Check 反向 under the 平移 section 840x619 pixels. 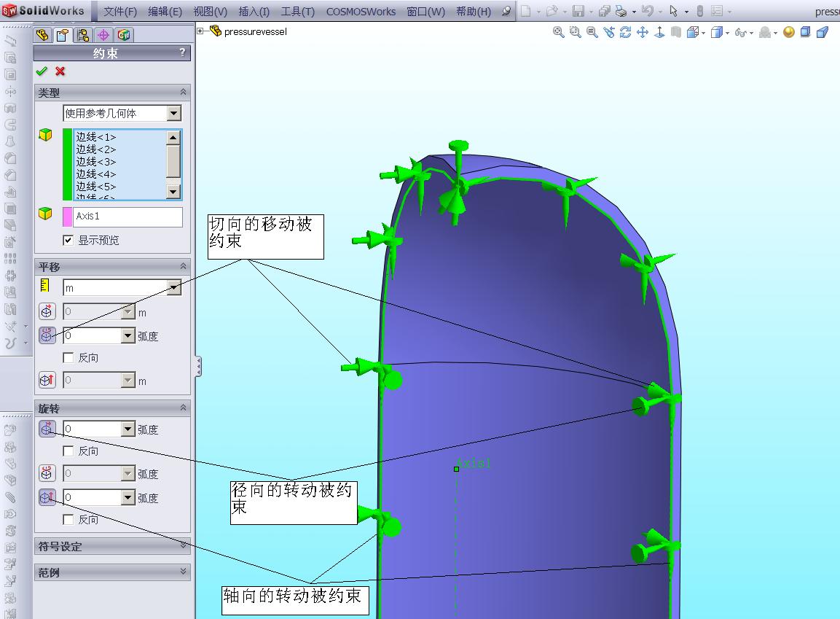point(68,357)
